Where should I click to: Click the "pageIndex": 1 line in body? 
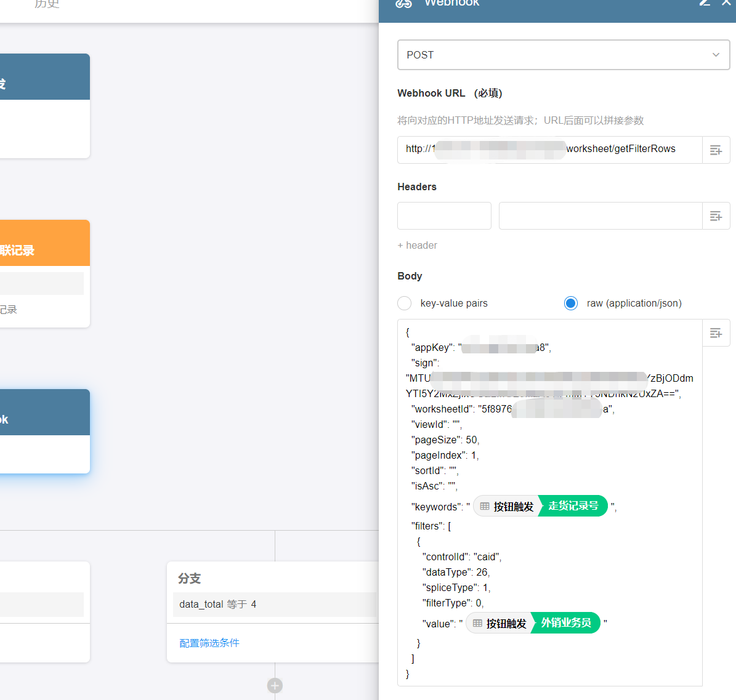(445, 455)
